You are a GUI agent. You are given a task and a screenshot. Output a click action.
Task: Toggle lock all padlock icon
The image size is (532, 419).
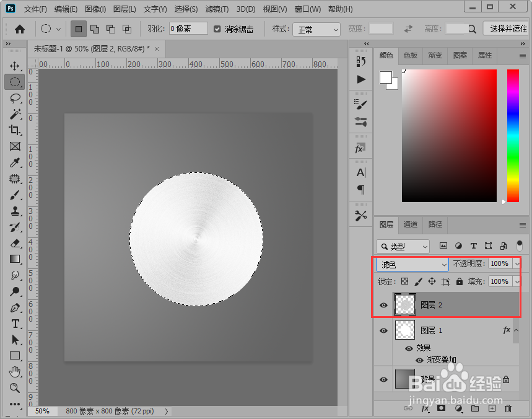pyautogui.click(x=460, y=281)
